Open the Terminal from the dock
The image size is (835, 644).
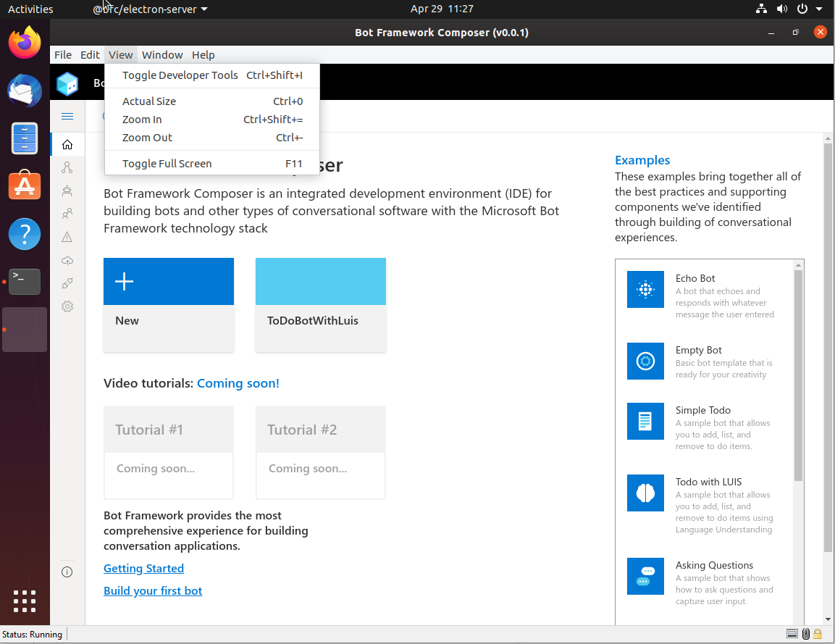point(25,282)
